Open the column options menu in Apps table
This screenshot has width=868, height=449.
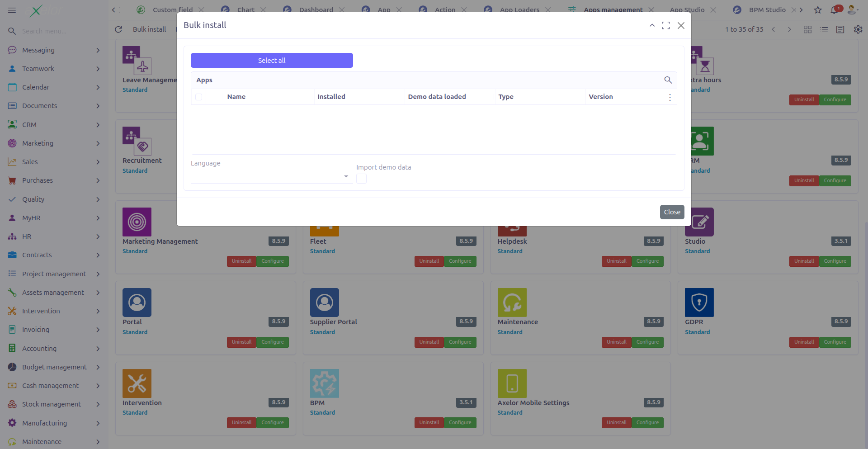click(670, 97)
